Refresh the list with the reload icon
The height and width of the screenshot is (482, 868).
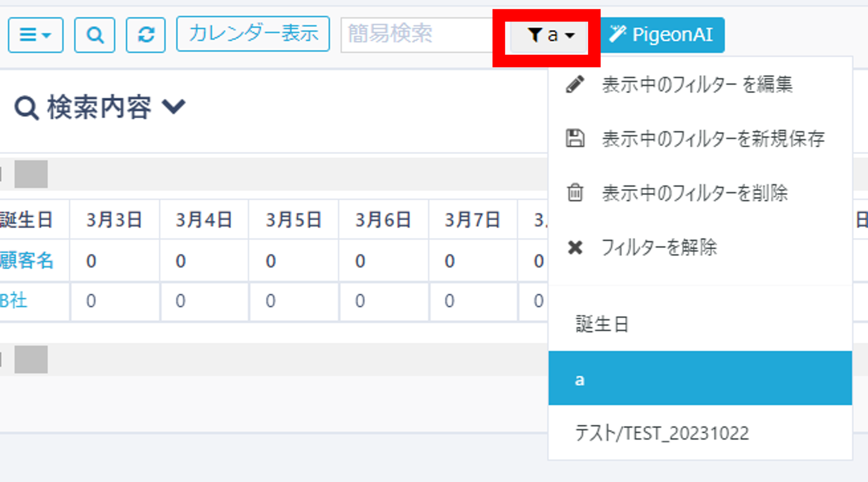(x=145, y=34)
